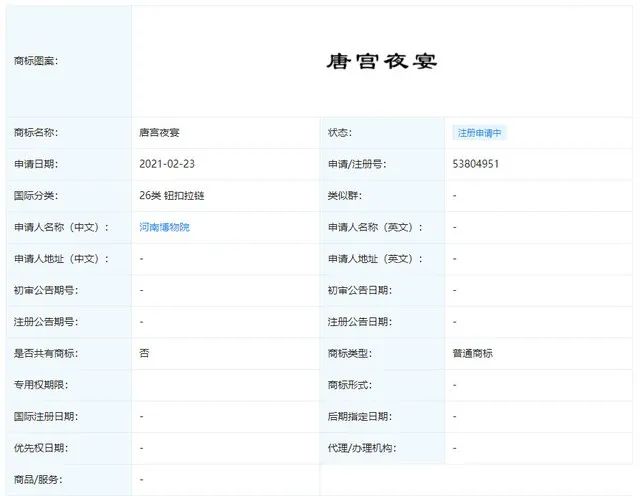Click the 商标图案 label
The height and width of the screenshot is (496, 640).
coord(36,61)
